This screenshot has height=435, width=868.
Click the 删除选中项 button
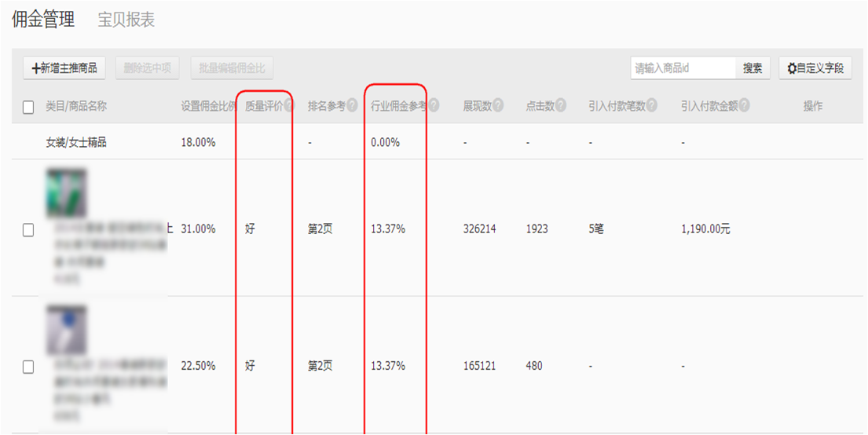tap(148, 68)
